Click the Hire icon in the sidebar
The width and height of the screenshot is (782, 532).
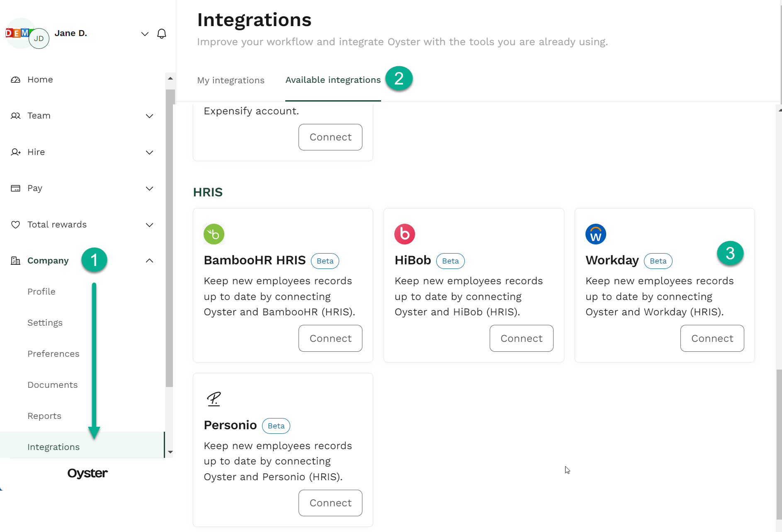pyautogui.click(x=15, y=152)
